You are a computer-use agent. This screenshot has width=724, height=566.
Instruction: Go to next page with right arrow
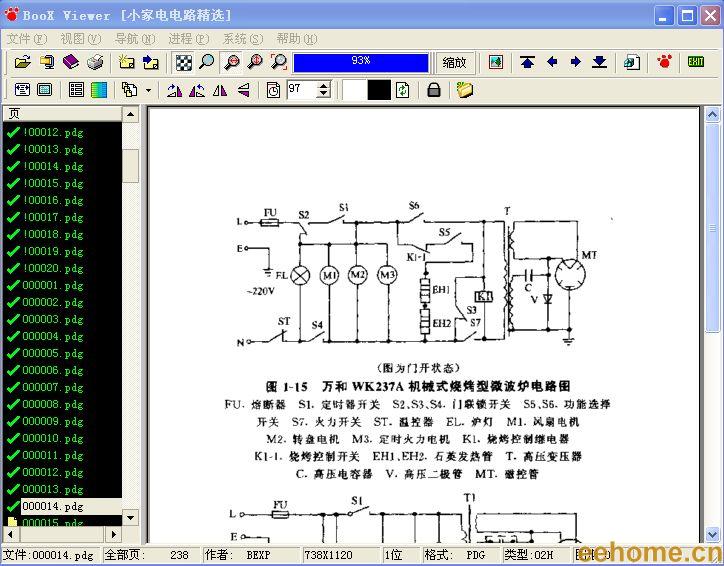[575, 62]
